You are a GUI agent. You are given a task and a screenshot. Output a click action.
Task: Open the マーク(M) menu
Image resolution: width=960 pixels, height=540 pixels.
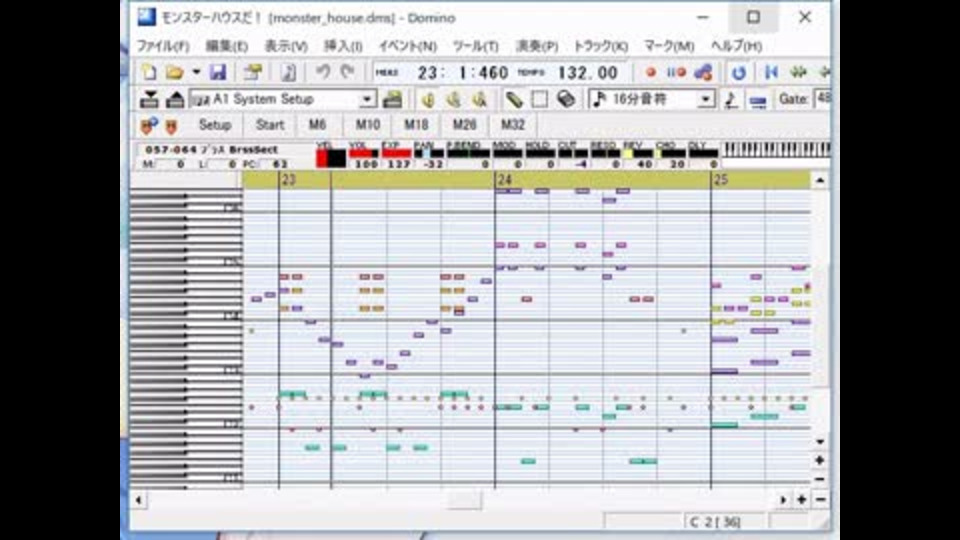click(x=669, y=46)
